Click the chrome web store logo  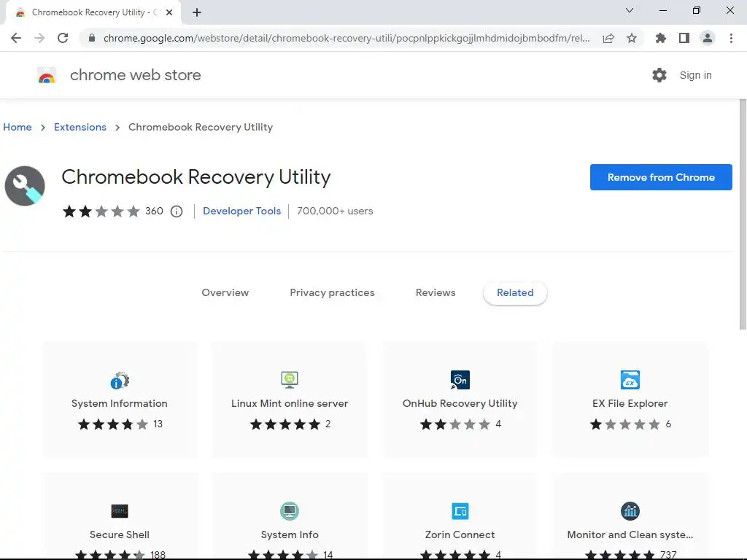(47, 75)
